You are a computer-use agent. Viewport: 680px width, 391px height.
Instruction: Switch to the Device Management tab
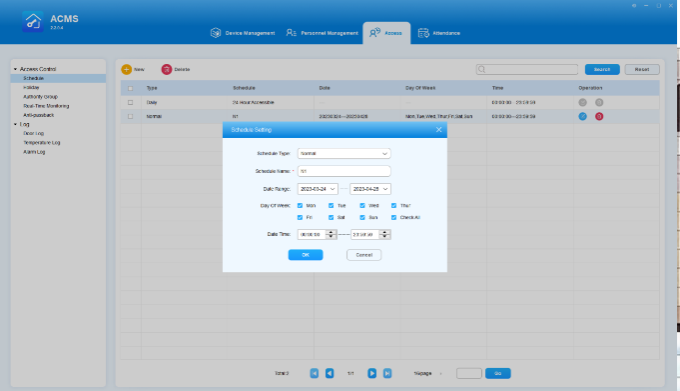pyautogui.click(x=243, y=33)
